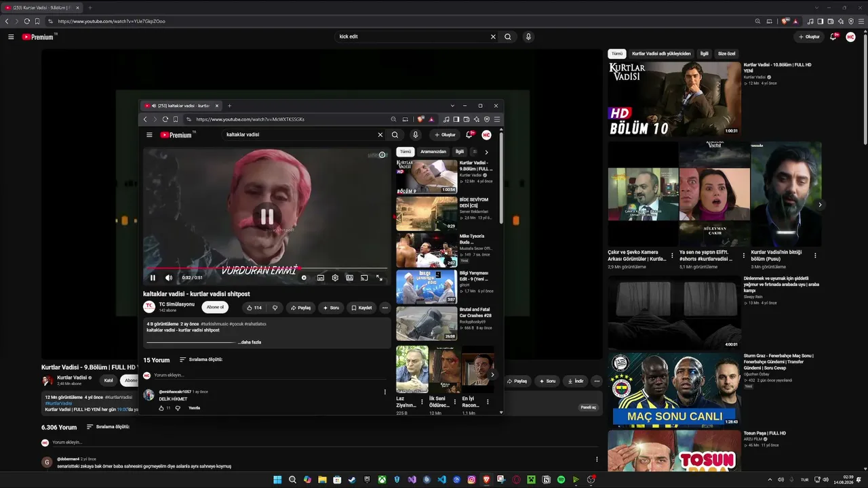This screenshot has width=868, height=488.
Task: Subscribe with the Abone ol button
Action: click(x=215, y=307)
